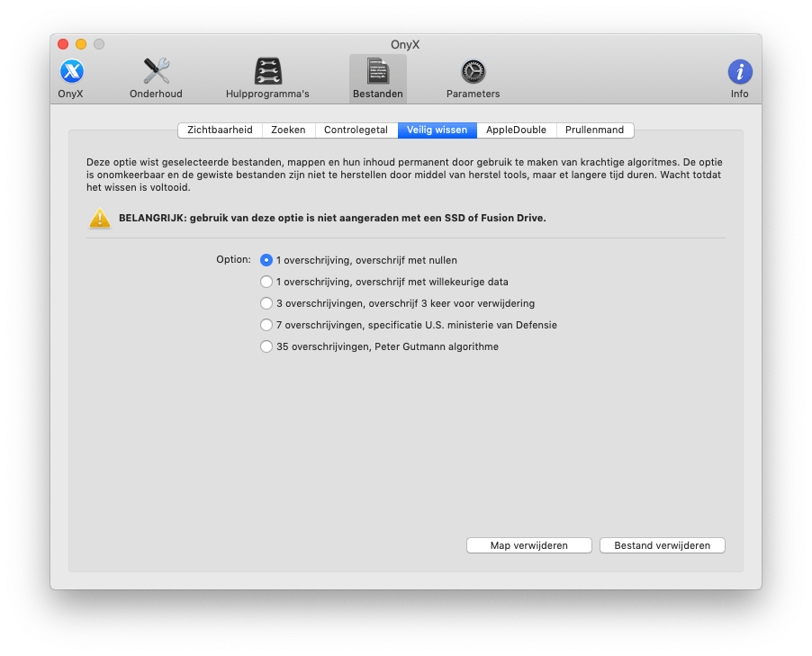Select the Veilig wissen tab
812x656 pixels.
[438, 130]
